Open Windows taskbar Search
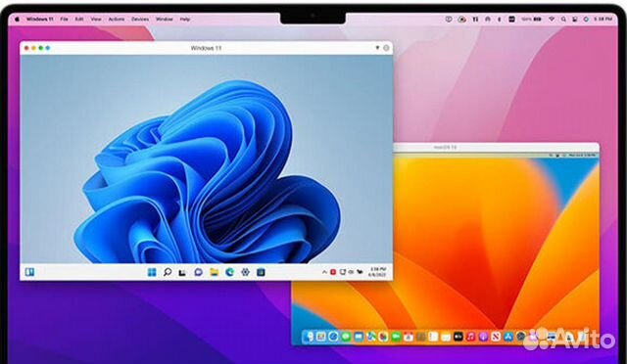 pyautogui.click(x=168, y=272)
